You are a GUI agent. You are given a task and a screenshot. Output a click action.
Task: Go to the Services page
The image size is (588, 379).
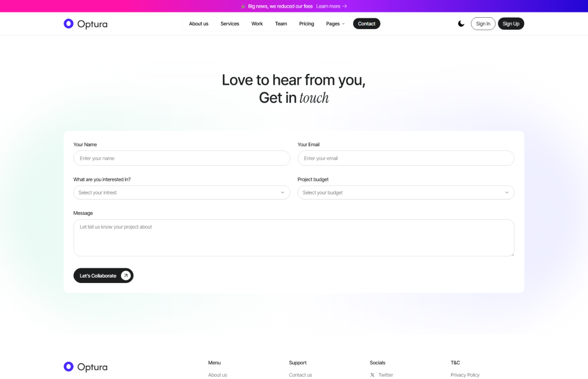229,24
